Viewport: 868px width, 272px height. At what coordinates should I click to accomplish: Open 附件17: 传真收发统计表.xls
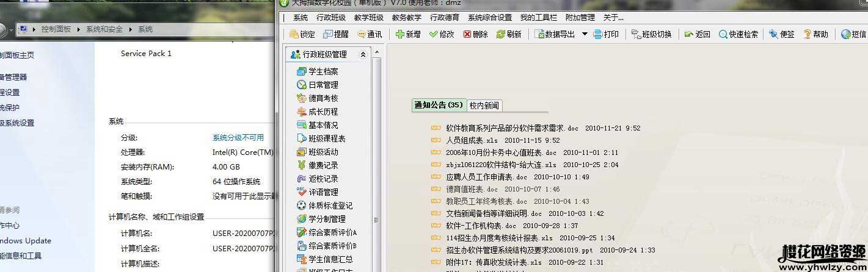click(494, 262)
